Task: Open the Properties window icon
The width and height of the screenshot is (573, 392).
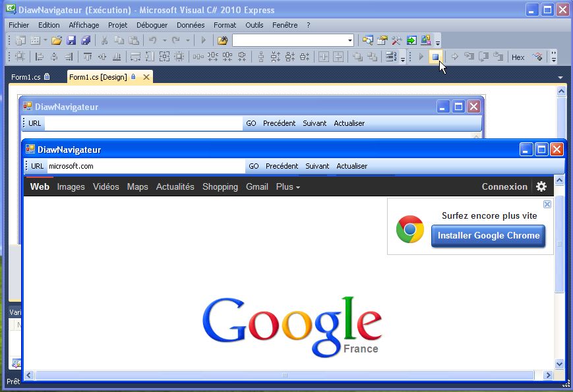Action: tap(382, 40)
